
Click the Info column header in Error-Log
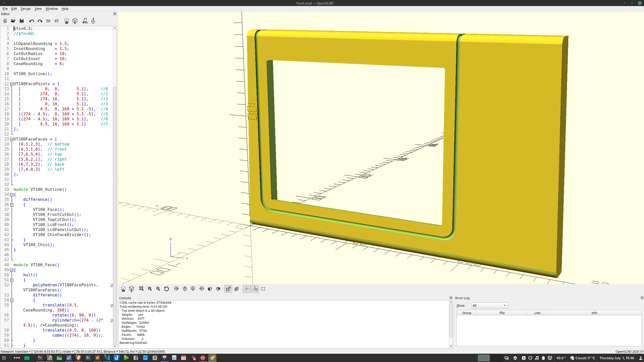(x=594, y=313)
